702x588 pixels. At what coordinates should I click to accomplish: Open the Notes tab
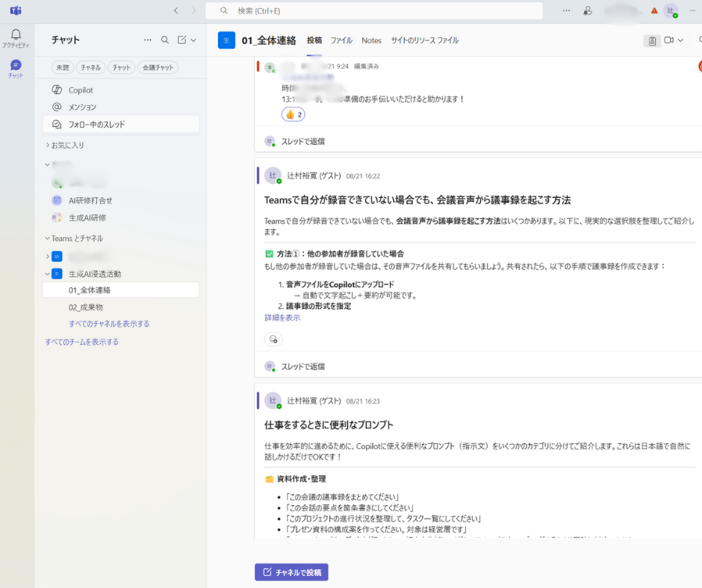[x=372, y=40]
